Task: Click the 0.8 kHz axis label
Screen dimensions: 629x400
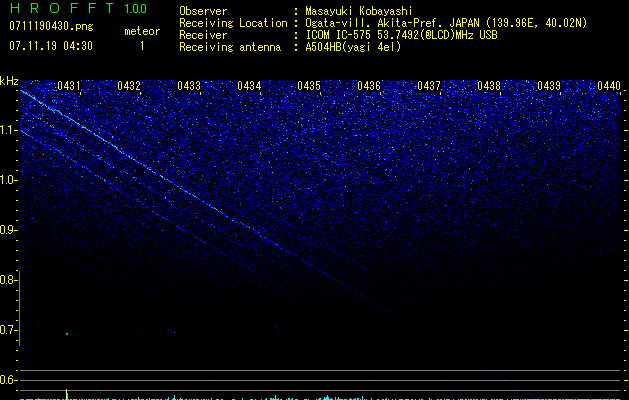Action: 8,280
